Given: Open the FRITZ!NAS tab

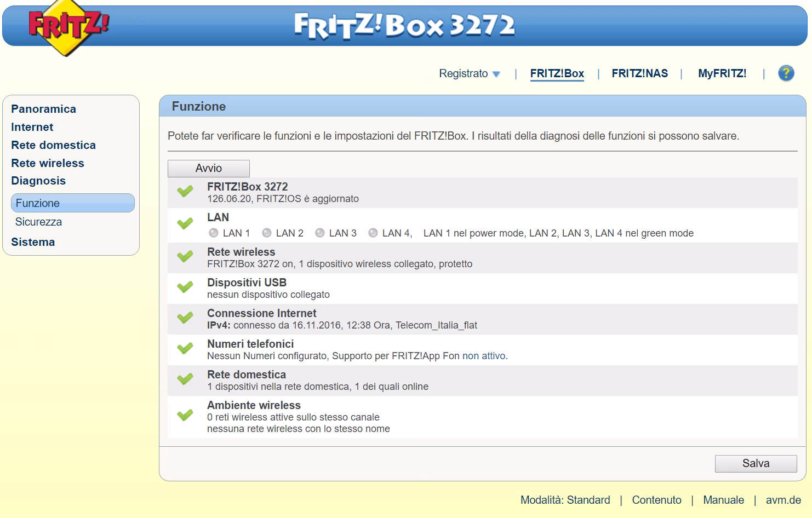Looking at the screenshot, I should [x=640, y=73].
